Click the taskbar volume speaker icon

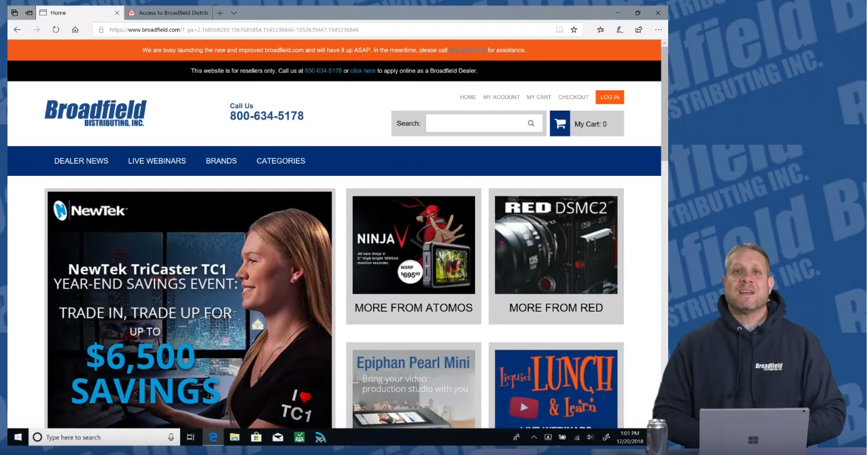click(x=589, y=437)
